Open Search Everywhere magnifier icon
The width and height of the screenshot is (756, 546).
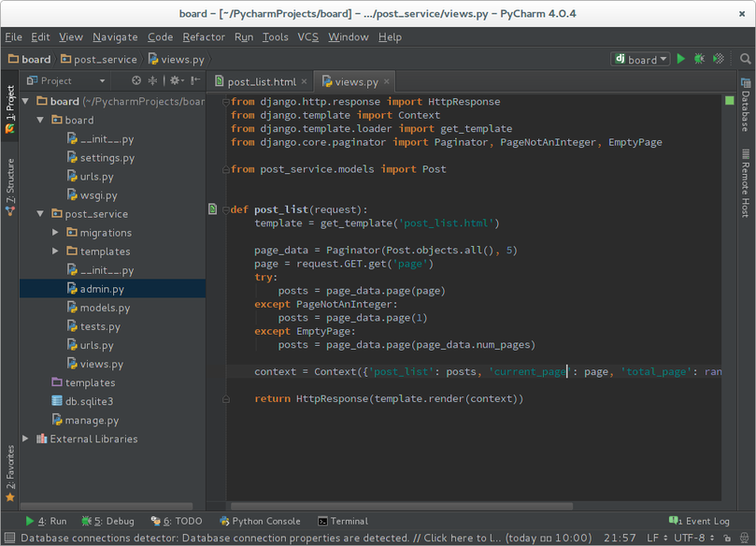(745, 59)
